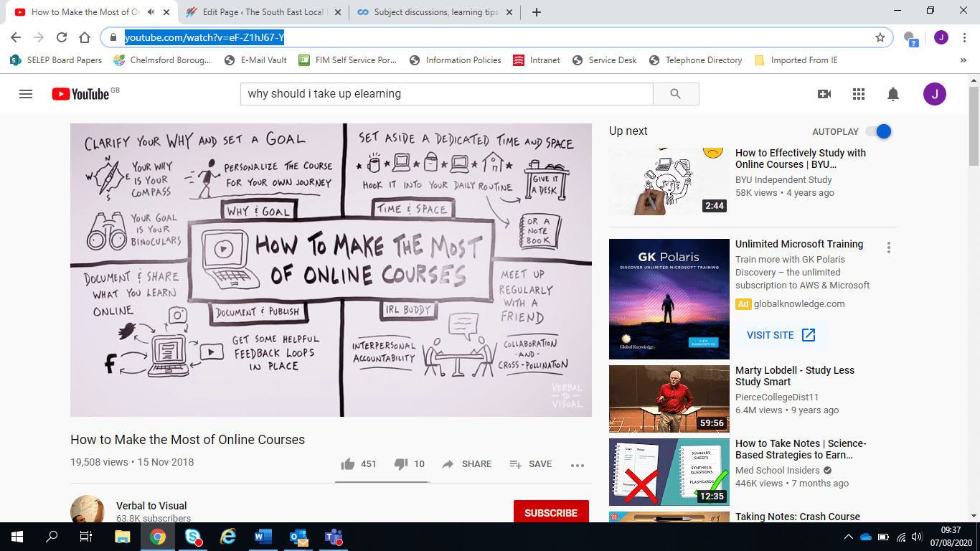Open options menu for Unlimited Microsoft Training ad

(x=889, y=248)
